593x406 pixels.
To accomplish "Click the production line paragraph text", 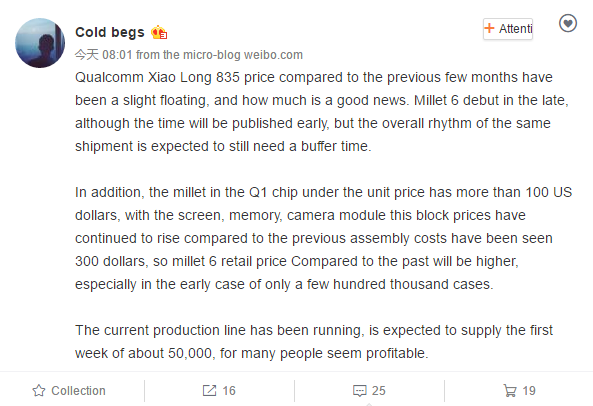I will pyautogui.click(x=314, y=342).
